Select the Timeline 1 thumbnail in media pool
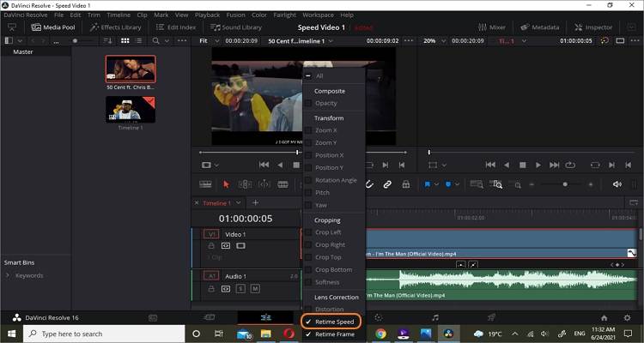The height and width of the screenshot is (343, 644). coord(131,110)
